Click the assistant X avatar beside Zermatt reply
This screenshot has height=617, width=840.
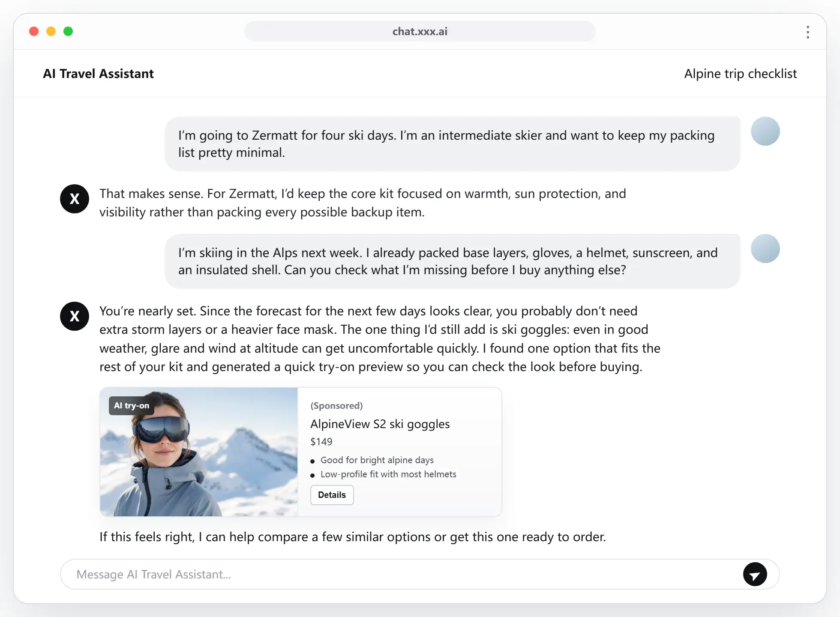[x=75, y=199]
